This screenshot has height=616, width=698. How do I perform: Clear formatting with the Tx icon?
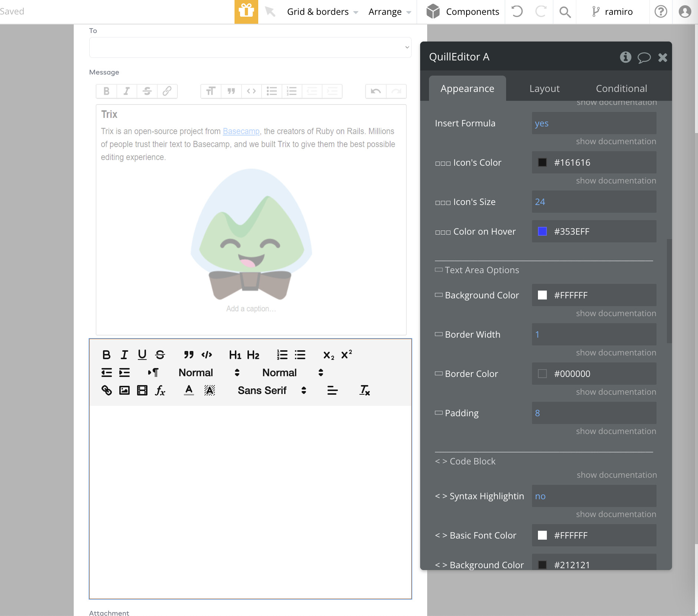365,390
